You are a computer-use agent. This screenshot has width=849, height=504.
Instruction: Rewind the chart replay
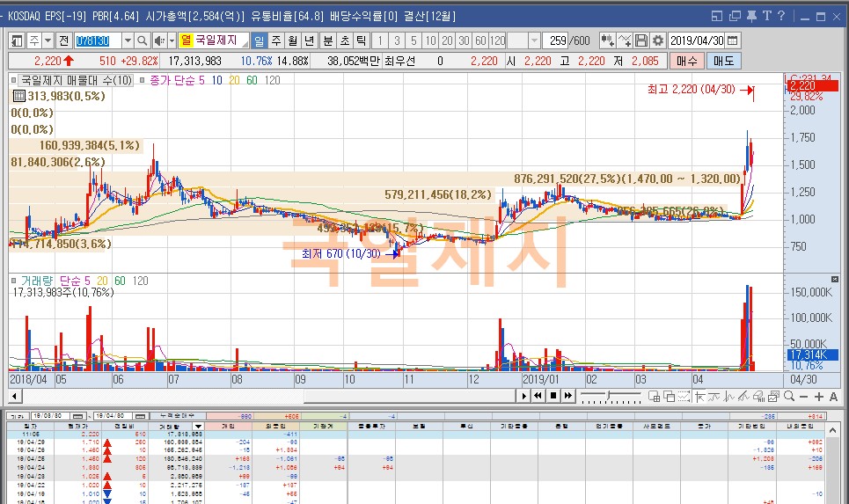coord(538,396)
